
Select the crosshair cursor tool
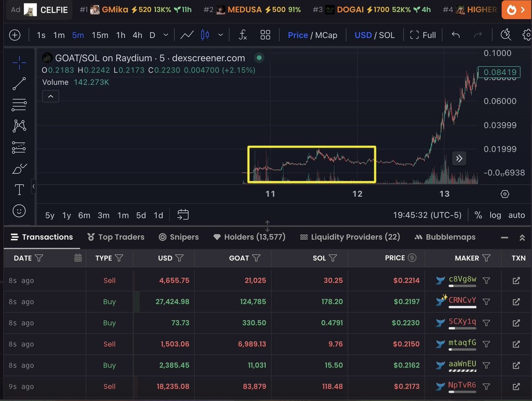click(x=19, y=63)
